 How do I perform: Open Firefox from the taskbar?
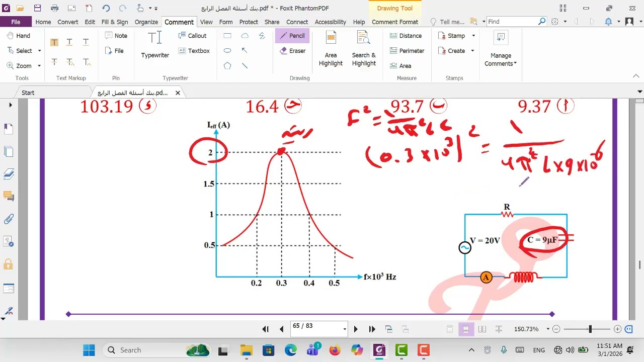point(335,350)
